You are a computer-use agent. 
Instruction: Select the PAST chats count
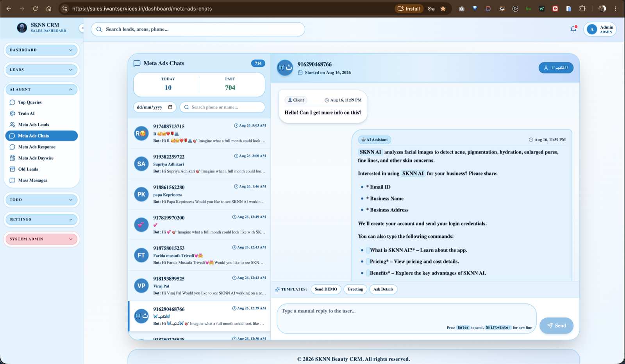click(x=230, y=84)
